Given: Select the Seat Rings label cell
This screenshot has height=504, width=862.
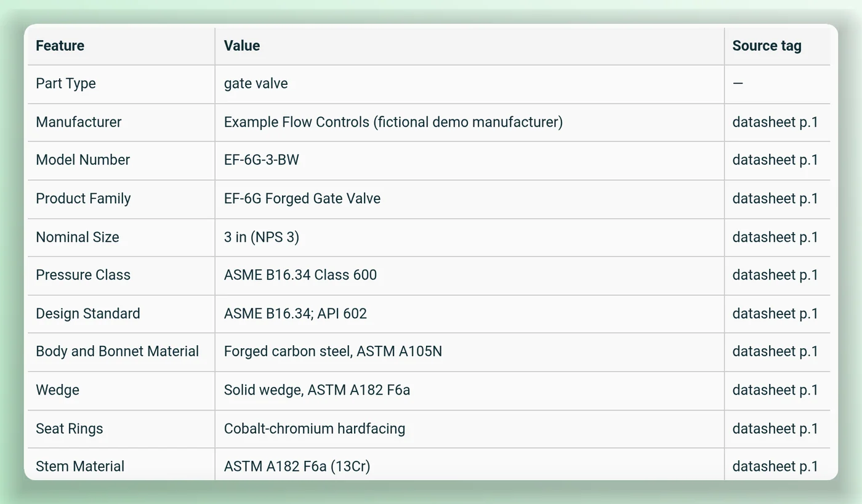Looking at the screenshot, I should point(121,429).
